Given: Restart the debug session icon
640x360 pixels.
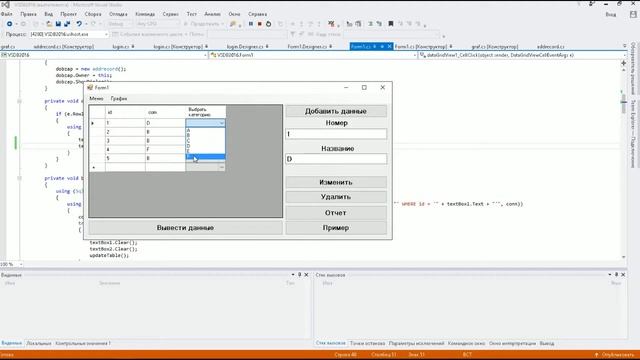Looking at the screenshot, I should 269,24.
